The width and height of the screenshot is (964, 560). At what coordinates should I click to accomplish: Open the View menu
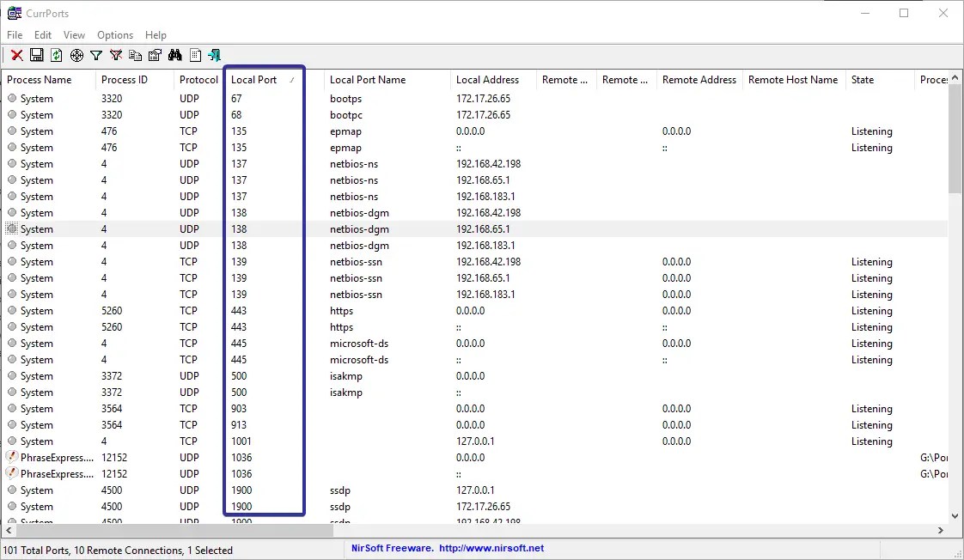tap(74, 35)
